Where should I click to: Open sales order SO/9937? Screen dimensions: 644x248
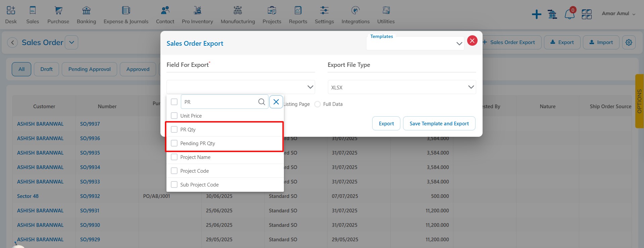click(90, 124)
